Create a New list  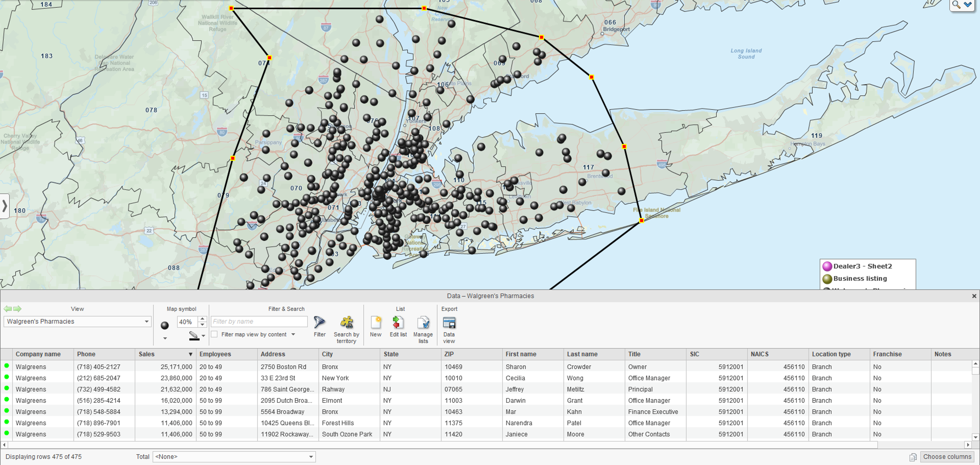(x=375, y=326)
